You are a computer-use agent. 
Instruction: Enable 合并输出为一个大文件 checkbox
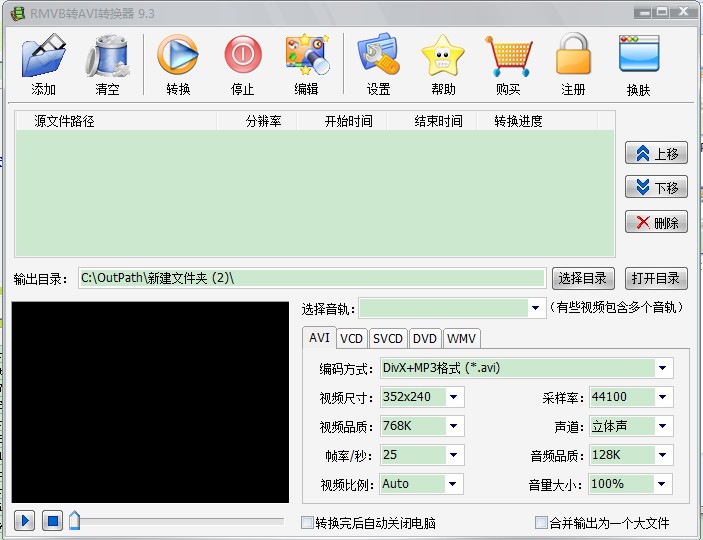click(541, 523)
